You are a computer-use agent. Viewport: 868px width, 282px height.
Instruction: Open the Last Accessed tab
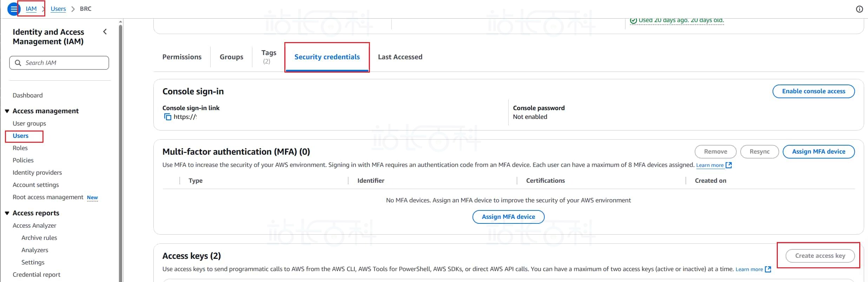click(x=400, y=57)
